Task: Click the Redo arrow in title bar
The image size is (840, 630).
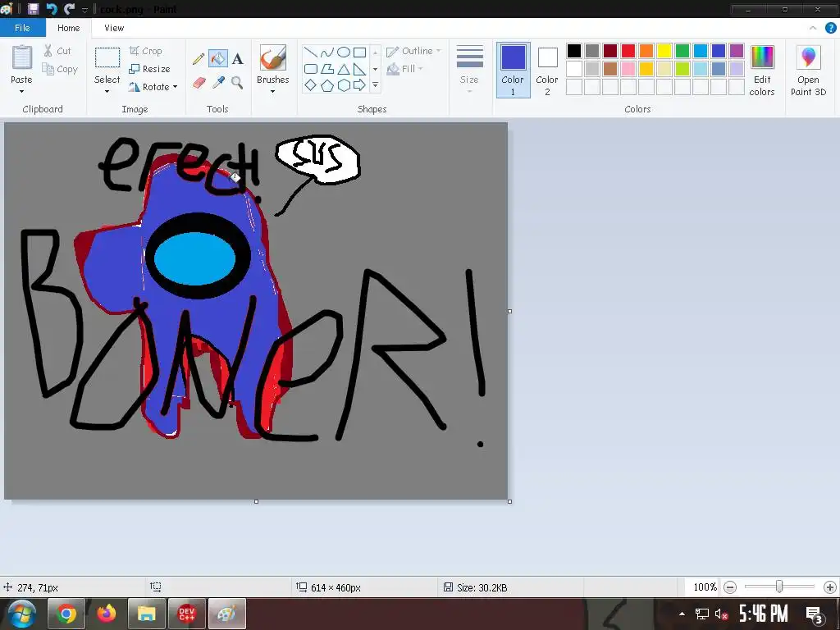Action: click(x=69, y=8)
